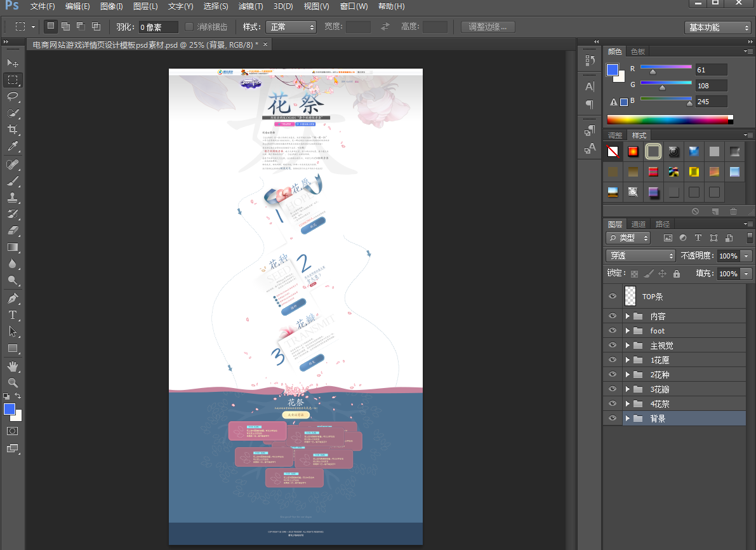Select the Zoom tool
The width and height of the screenshot is (756, 550).
tap(13, 382)
